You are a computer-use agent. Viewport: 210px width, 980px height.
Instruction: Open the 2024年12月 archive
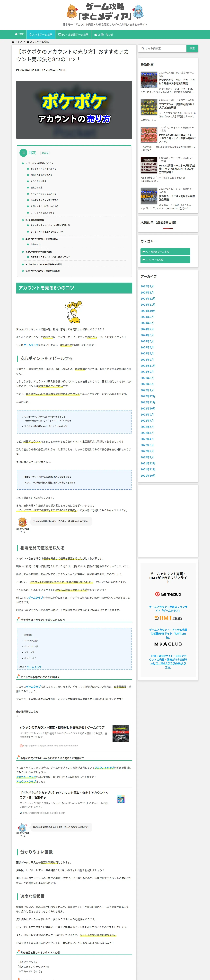(x=148, y=299)
